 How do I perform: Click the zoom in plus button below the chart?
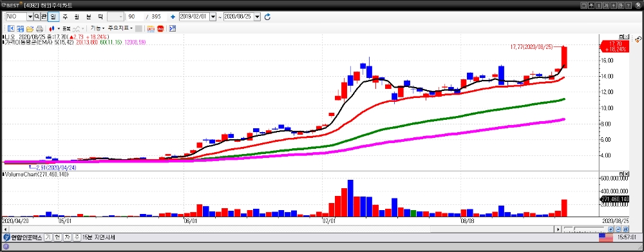click(611, 229)
